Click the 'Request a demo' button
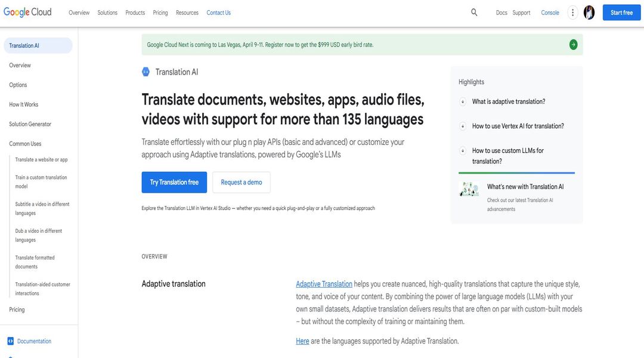The width and height of the screenshot is (644, 358). [241, 182]
